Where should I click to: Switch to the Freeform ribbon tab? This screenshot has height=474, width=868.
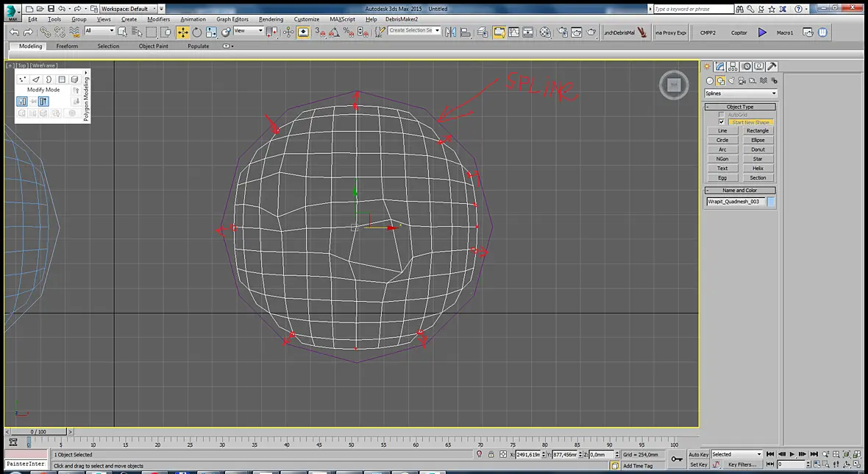tap(67, 46)
